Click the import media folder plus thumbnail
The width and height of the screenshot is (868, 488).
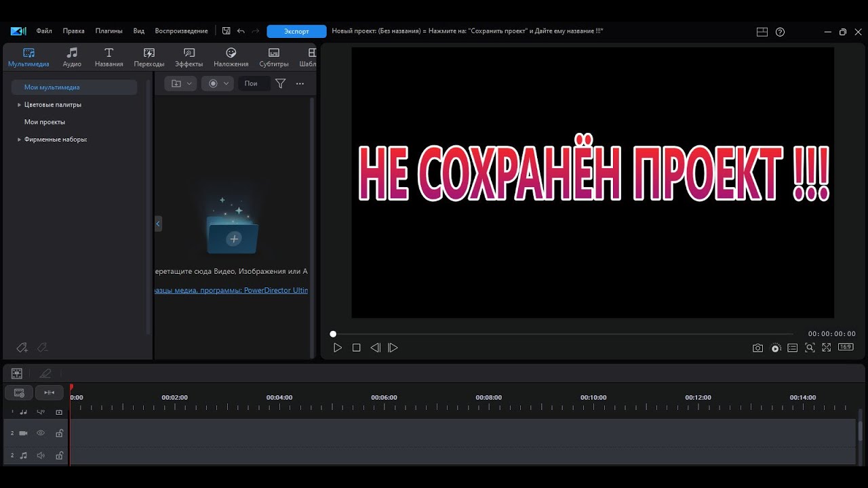click(x=233, y=235)
